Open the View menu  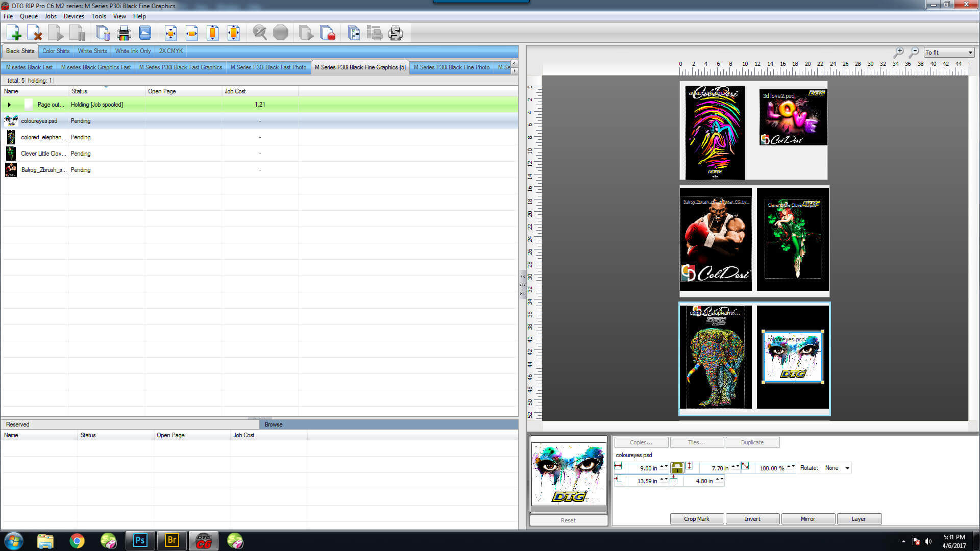coord(119,16)
